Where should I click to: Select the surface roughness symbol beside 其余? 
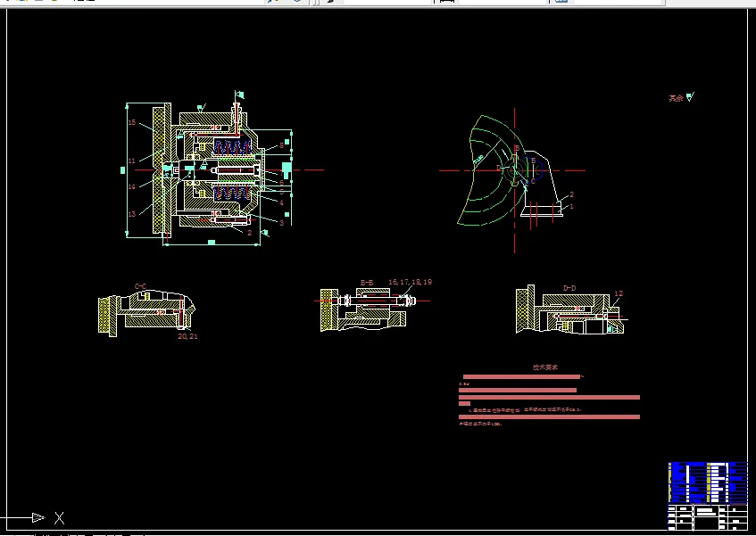[690, 97]
